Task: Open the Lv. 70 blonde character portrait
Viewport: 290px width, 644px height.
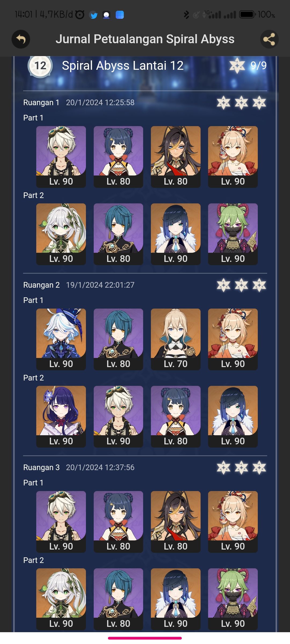Action: (176, 339)
